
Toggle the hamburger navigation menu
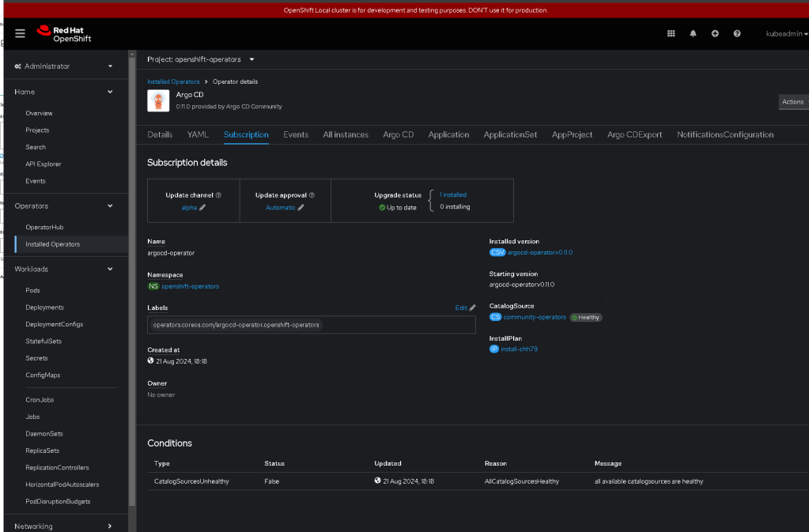tap(20, 34)
